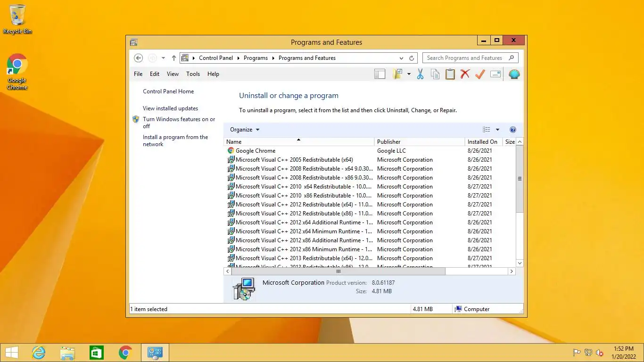This screenshot has height=362, width=644.
Task: Open View installed updates link
Action: pos(171,108)
